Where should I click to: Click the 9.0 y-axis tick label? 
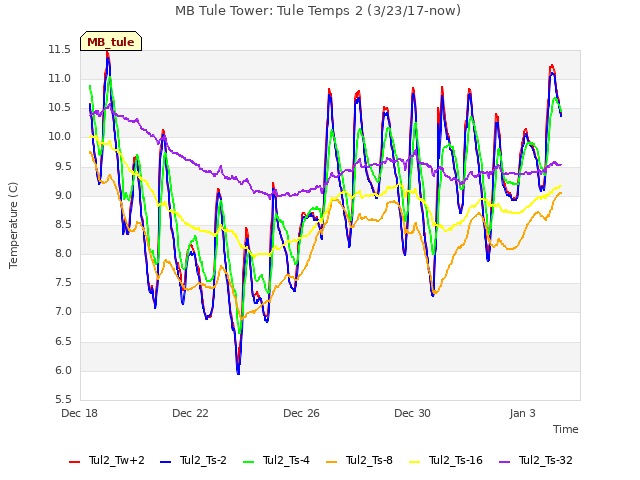tap(63, 196)
